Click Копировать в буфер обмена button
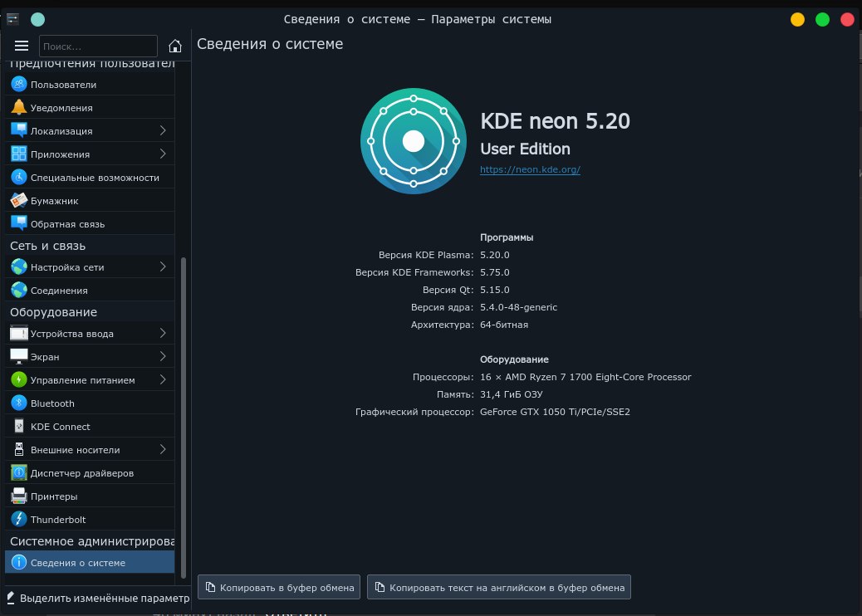Viewport: 862px width, 616px height. pyautogui.click(x=279, y=587)
